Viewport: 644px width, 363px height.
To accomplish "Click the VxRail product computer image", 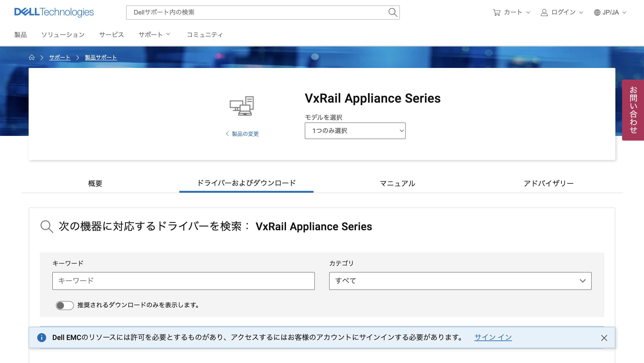I will [x=242, y=106].
